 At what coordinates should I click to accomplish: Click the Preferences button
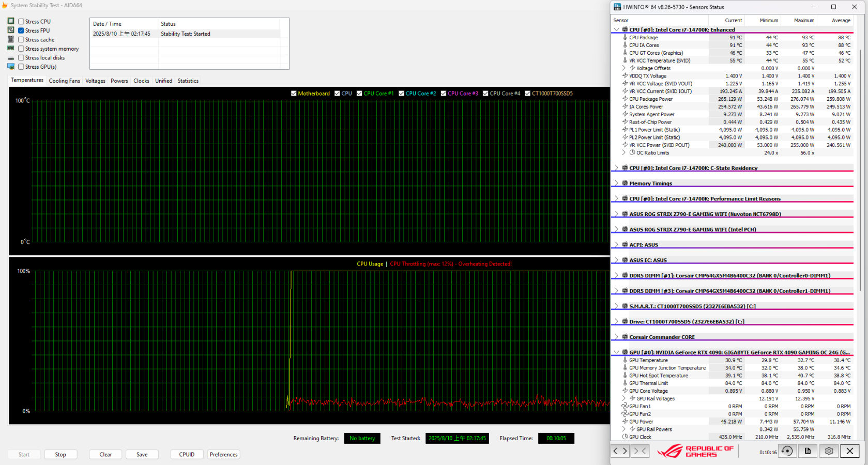click(x=223, y=455)
